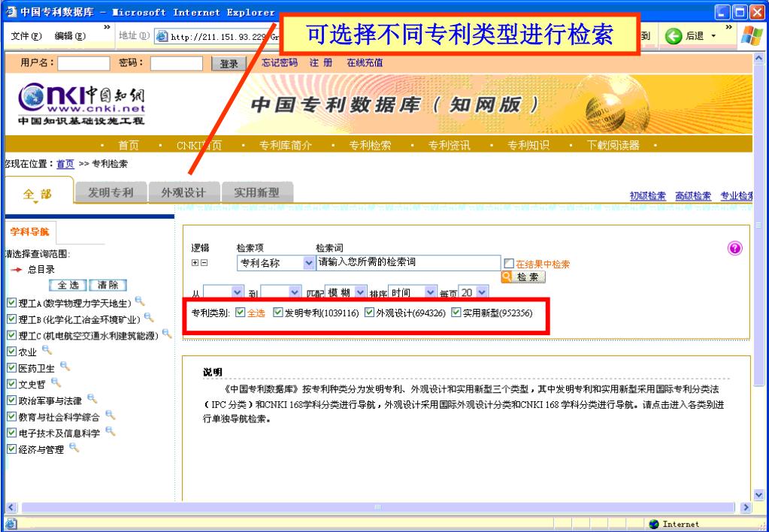Viewport: 769px width, 532px height.
Task: Switch to the 发明专利 tab
Action: point(111,192)
